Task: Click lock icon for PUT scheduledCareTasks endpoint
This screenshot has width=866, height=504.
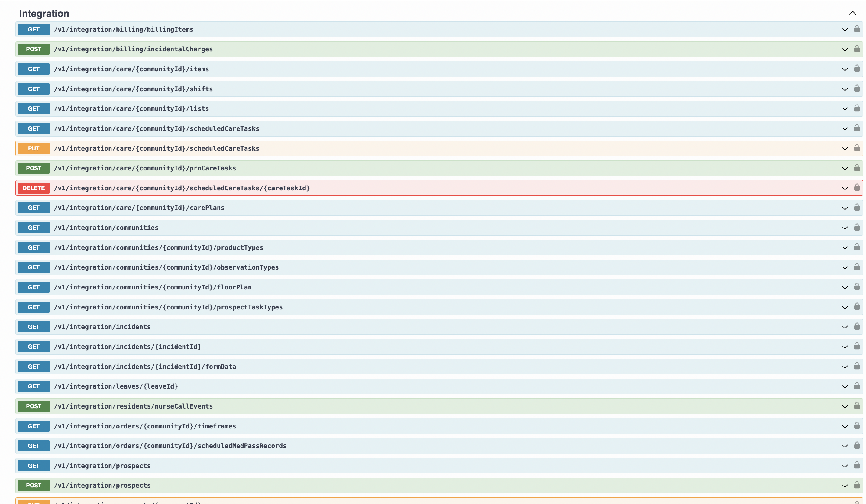Action: 857,148
